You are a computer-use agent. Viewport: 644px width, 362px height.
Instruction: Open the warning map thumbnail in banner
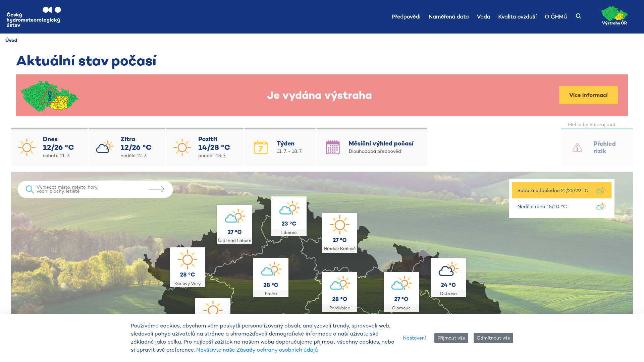click(x=49, y=96)
